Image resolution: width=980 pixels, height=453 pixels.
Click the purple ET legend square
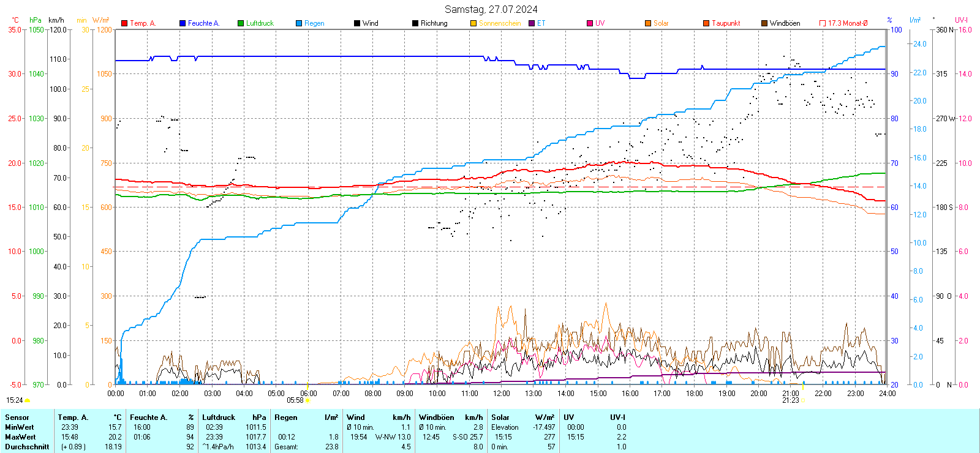point(532,23)
